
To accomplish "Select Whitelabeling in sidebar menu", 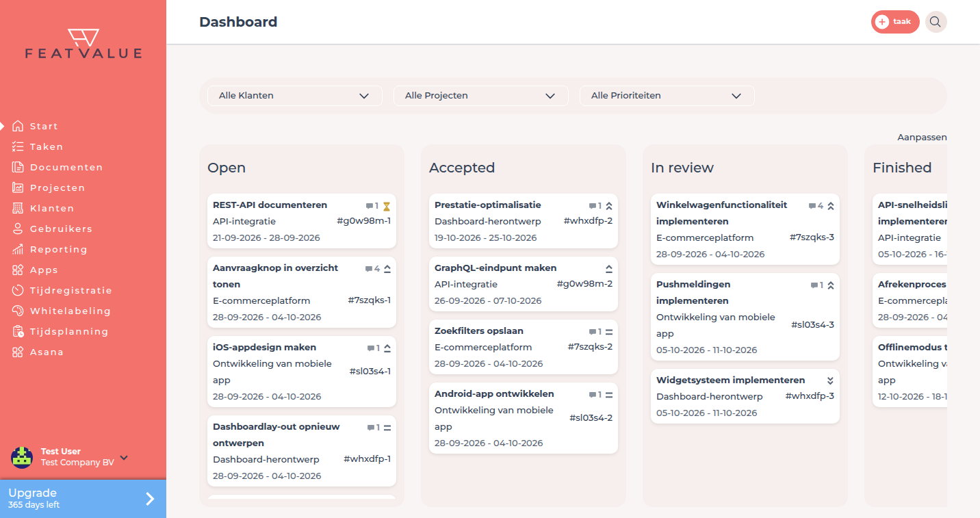I will pos(70,311).
